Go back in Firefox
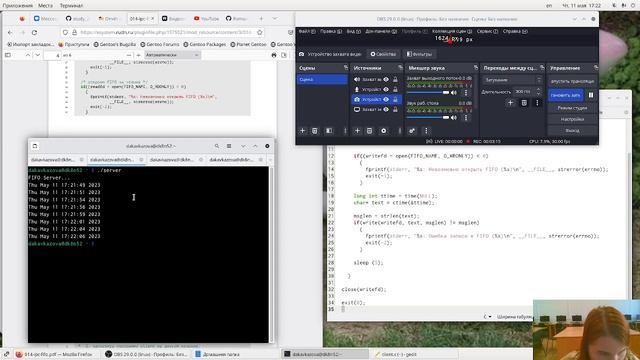Viewport: 640px width, 360px height. (10, 32)
